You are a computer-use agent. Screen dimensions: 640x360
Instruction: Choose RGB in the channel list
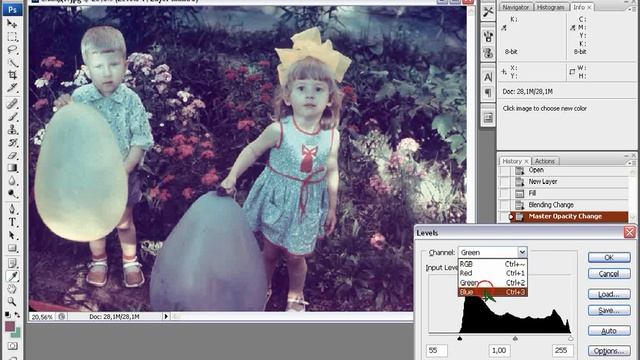pyautogui.click(x=493, y=264)
